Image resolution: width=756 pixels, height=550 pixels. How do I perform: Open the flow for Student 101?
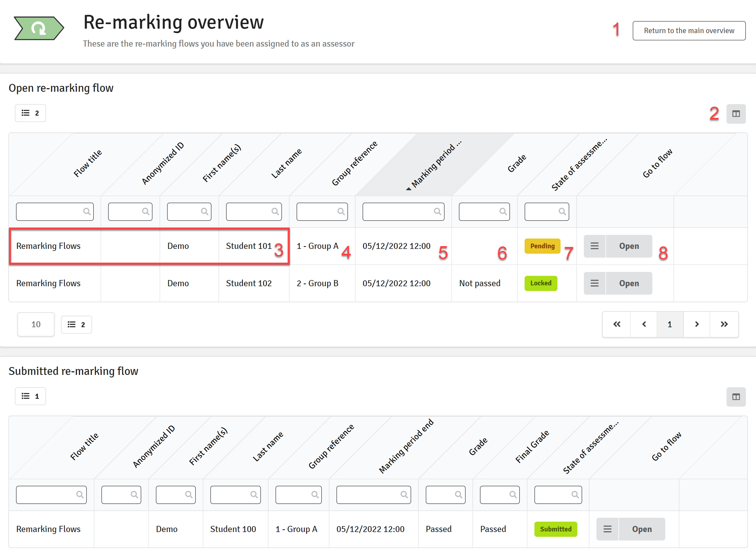coord(629,246)
